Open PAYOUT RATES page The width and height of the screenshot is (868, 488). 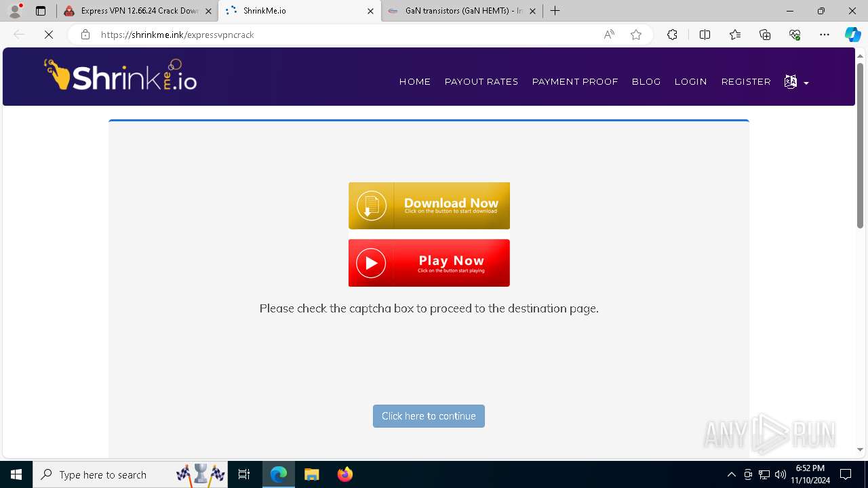[x=481, y=81]
